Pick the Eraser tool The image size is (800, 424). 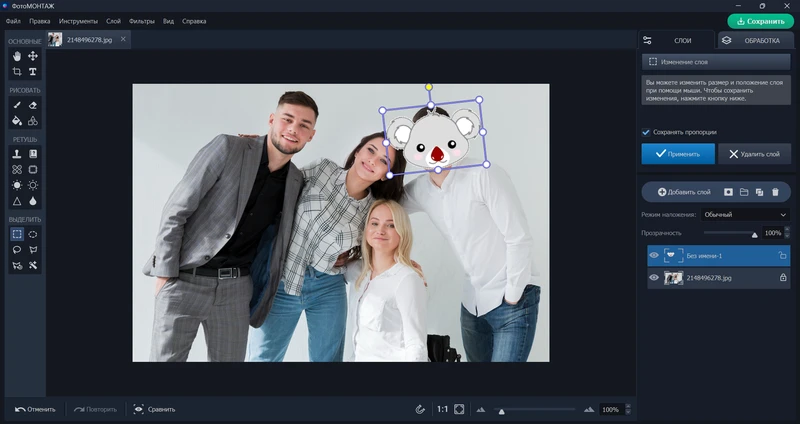[33, 105]
